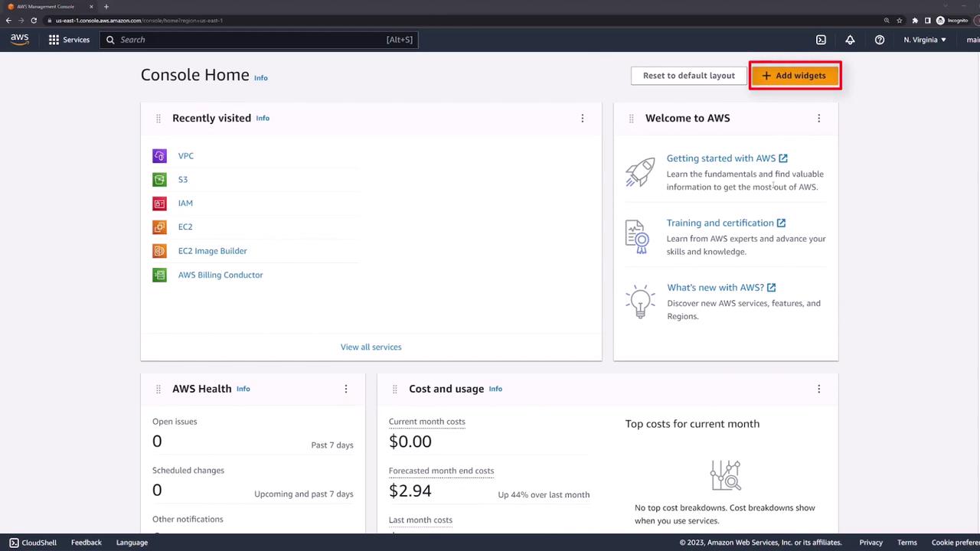Expand the N. Virginia region dropdown

(925, 40)
